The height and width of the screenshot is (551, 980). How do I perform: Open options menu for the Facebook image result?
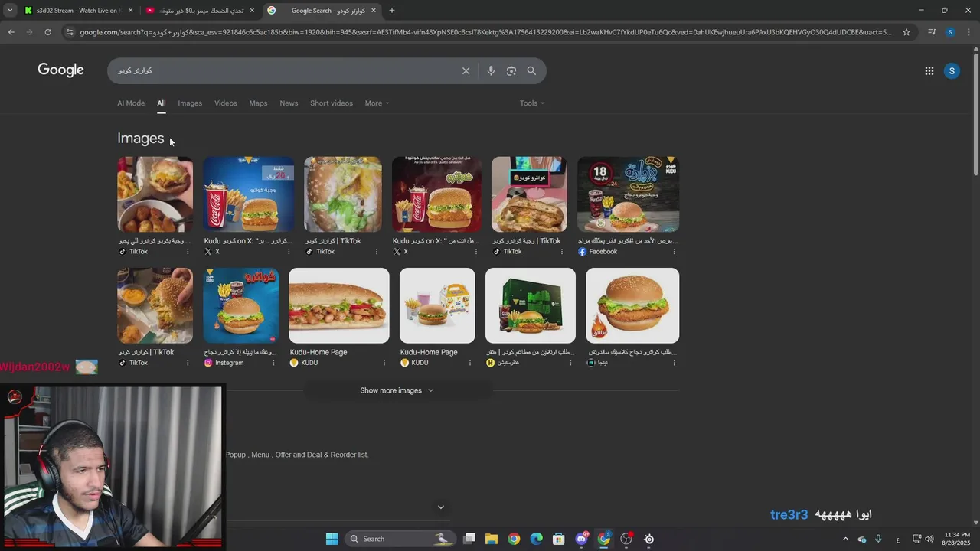pos(675,251)
